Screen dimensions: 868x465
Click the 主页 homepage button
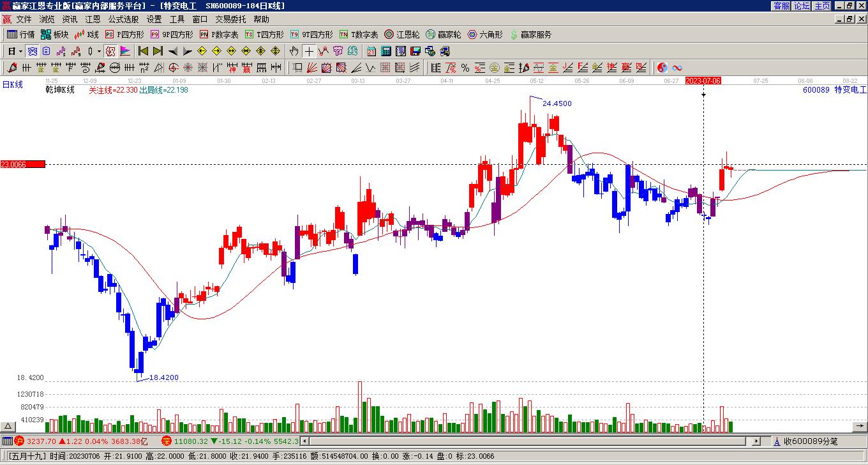click(823, 6)
